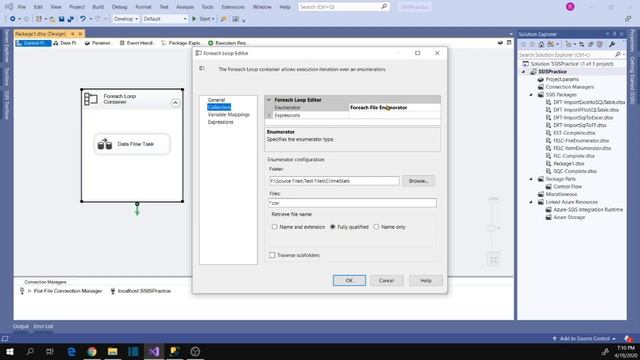Collapse the SSISPractice project node
This screenshot has width=640, height=360.
click(524, 72)
